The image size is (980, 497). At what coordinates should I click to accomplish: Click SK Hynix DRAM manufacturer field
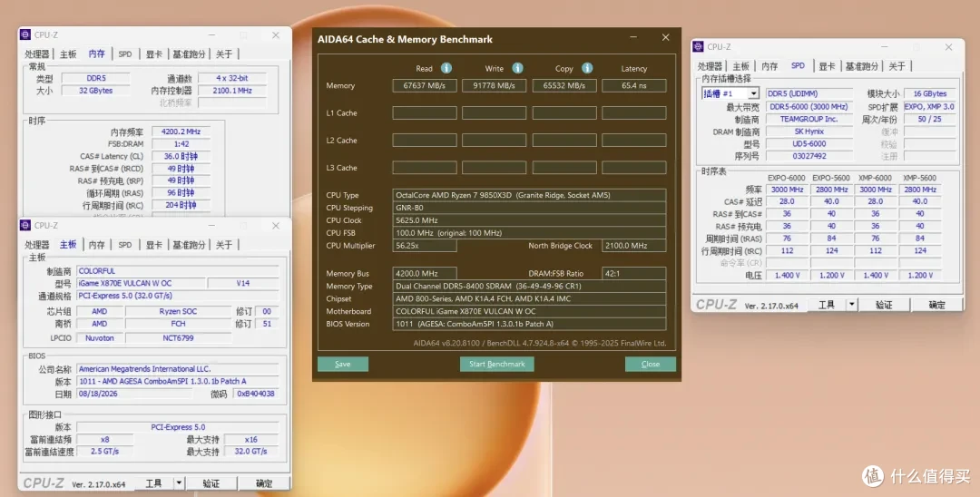point(808,132)
